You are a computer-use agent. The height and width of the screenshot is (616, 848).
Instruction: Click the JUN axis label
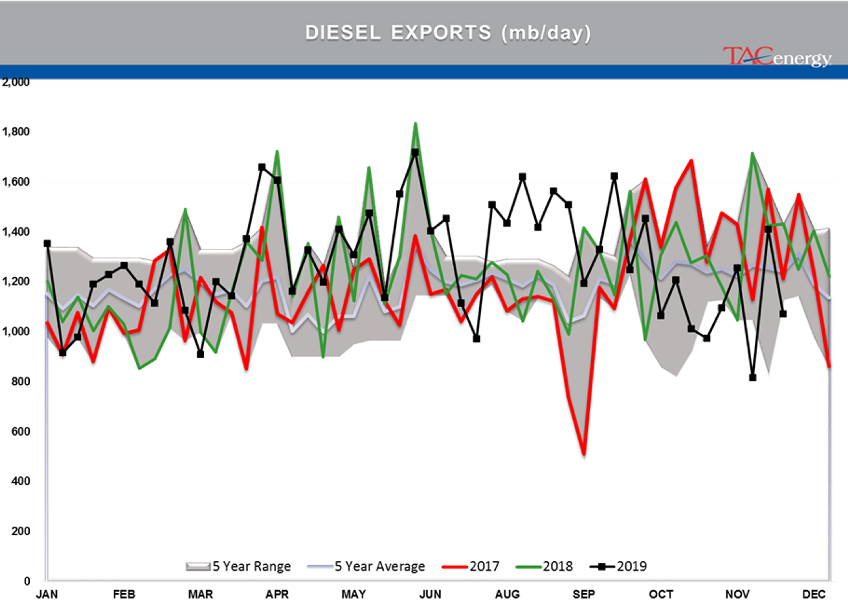(430, 594)
